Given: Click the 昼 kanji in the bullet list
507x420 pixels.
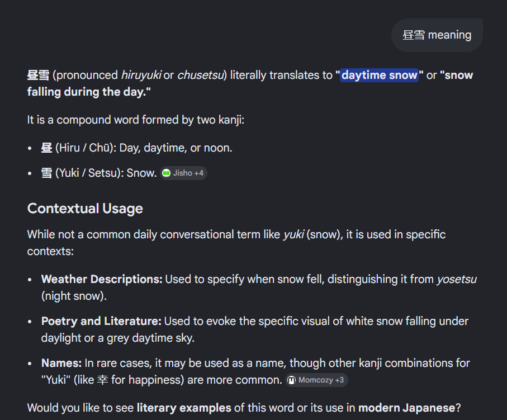Looking at the screenshot, I should 46,148.
